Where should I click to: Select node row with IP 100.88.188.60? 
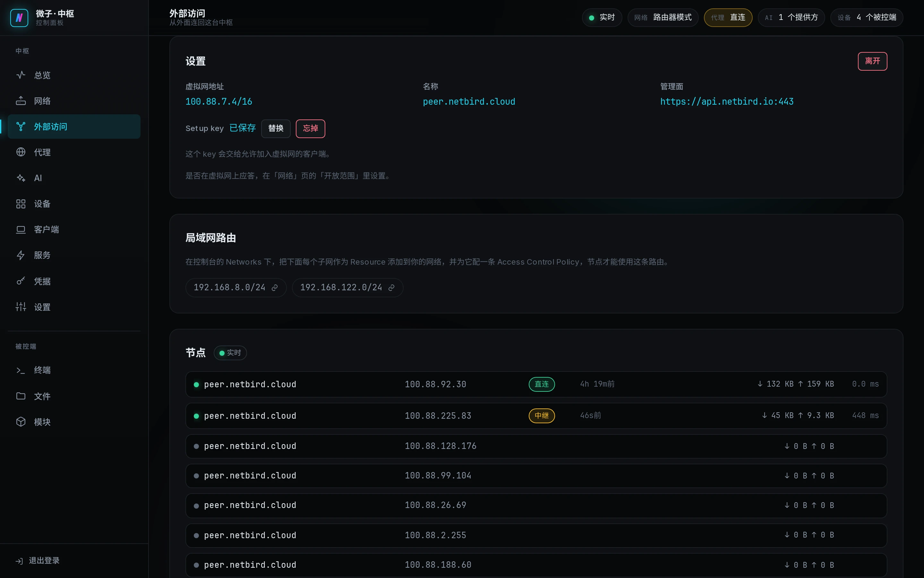click(536, 565)
